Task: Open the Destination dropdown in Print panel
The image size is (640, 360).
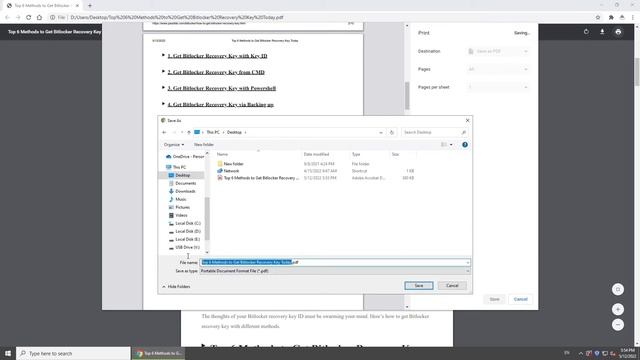Action: pyautogui.click(x=498, y=51)
